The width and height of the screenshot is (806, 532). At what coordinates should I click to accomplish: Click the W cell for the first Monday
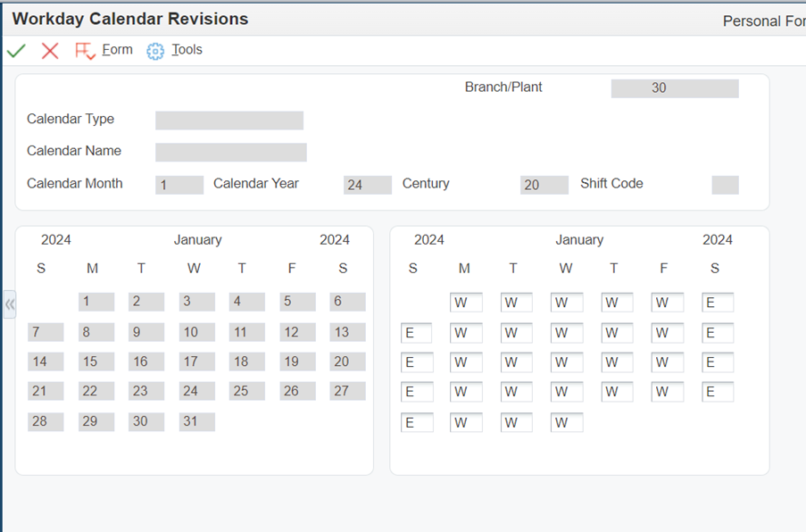click(465, 302)
